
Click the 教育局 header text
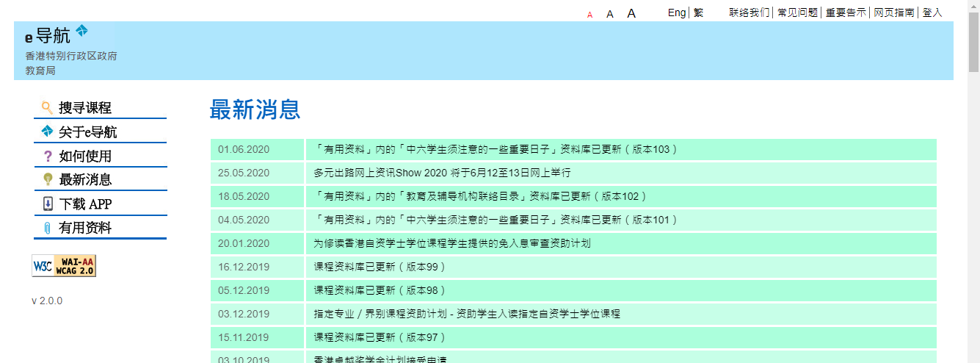pyautogui.click(x=40, y=71)
